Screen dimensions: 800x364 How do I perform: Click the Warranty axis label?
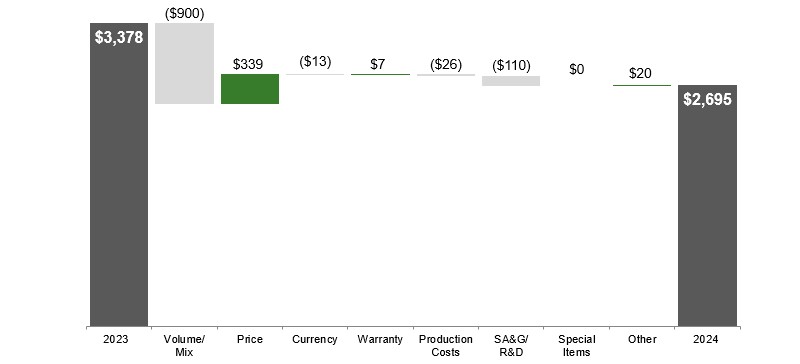(380, 339)
